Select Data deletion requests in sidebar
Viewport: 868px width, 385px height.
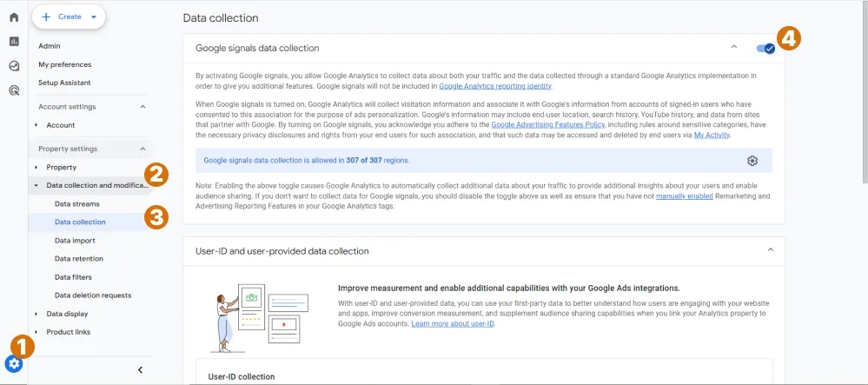93,295
